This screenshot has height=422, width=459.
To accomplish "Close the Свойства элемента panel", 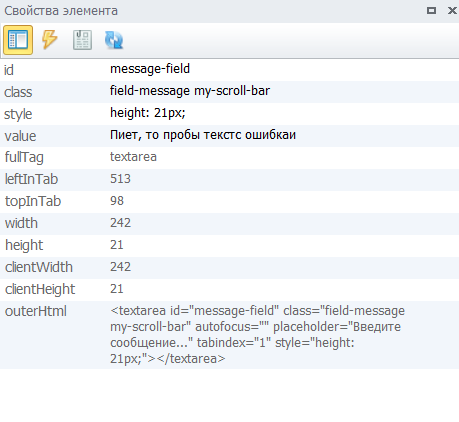I will tap(452, 11).
